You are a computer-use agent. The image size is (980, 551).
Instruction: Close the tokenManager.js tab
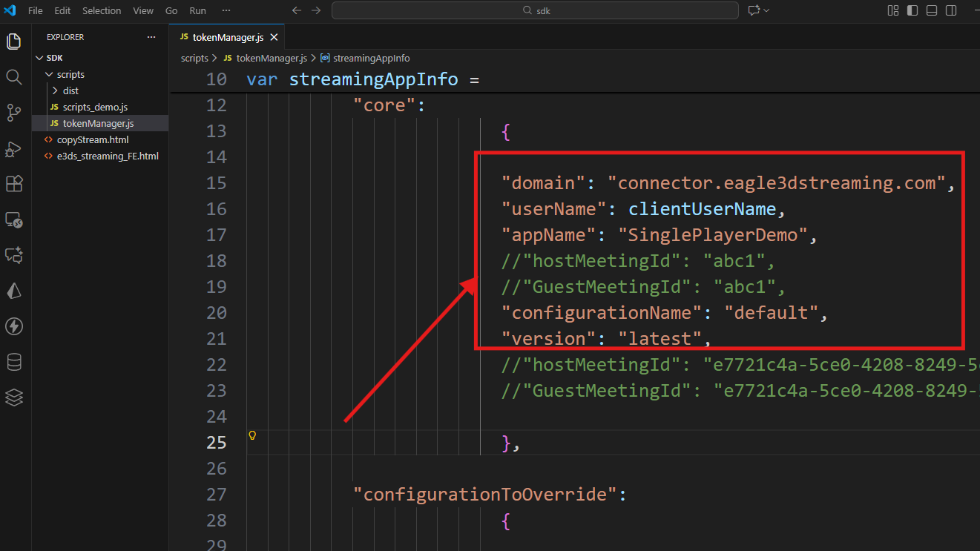click(274, 37)
